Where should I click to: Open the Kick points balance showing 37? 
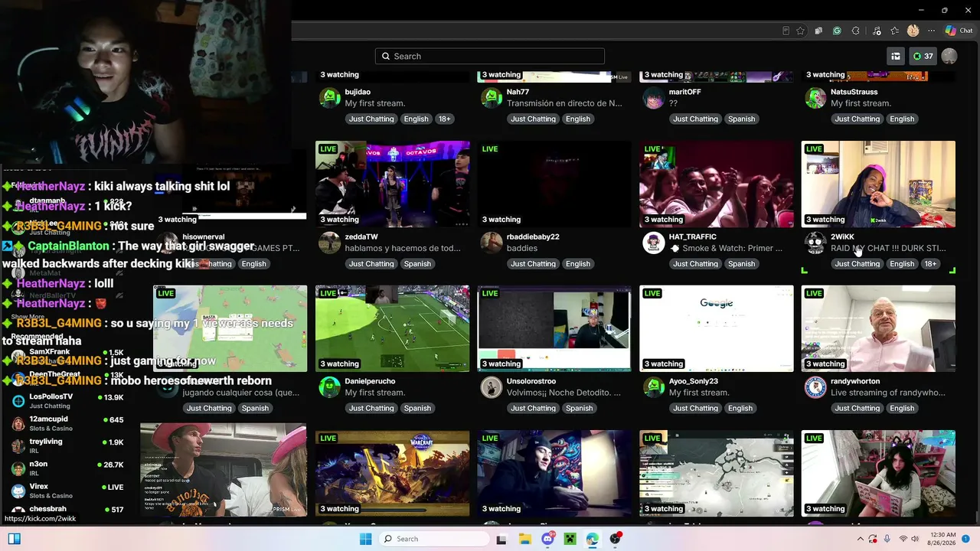(923, 56)
